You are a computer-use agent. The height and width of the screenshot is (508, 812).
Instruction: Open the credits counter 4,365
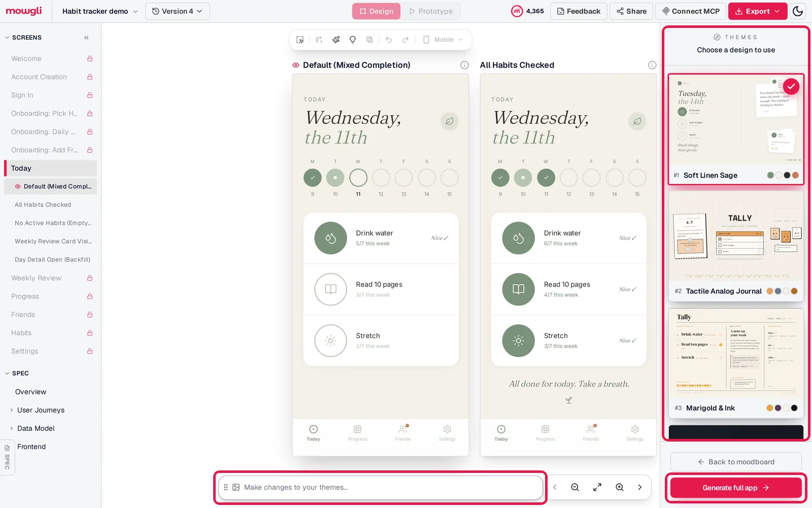(x=528, y=11)
